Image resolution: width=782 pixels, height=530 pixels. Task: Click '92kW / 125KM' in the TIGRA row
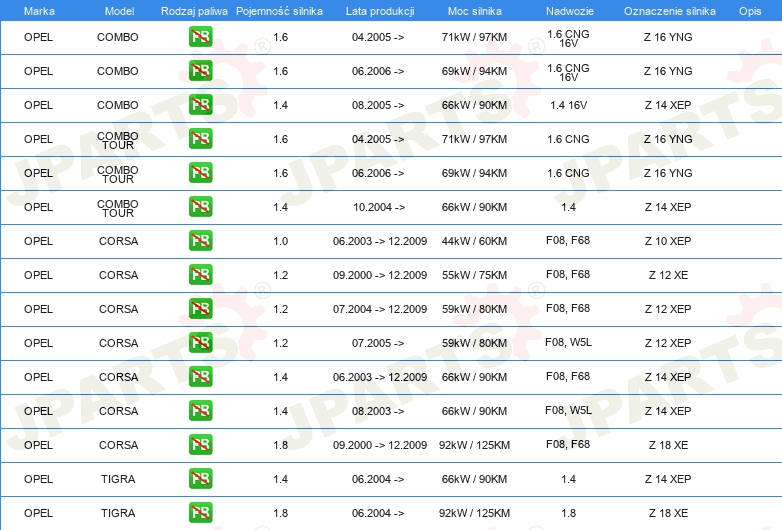pos(474,513)
